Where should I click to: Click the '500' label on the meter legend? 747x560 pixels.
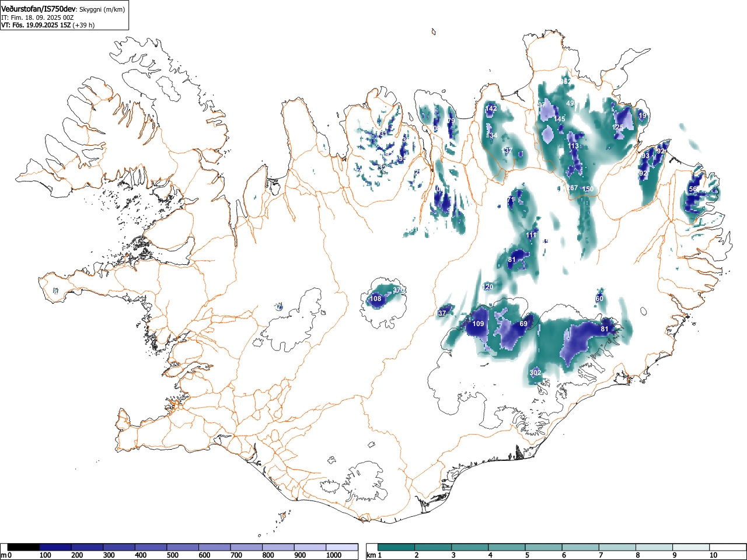[x=172, y=555]
